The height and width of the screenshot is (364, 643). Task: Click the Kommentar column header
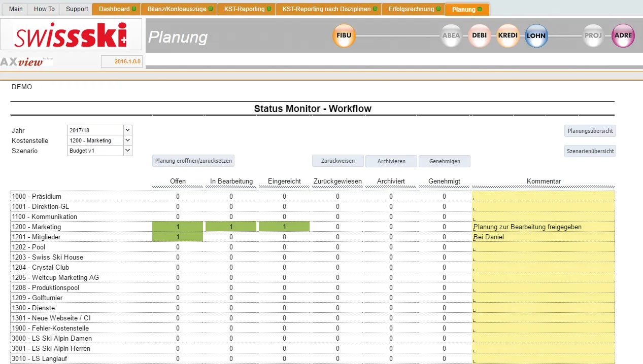click(x=544, y=181)
